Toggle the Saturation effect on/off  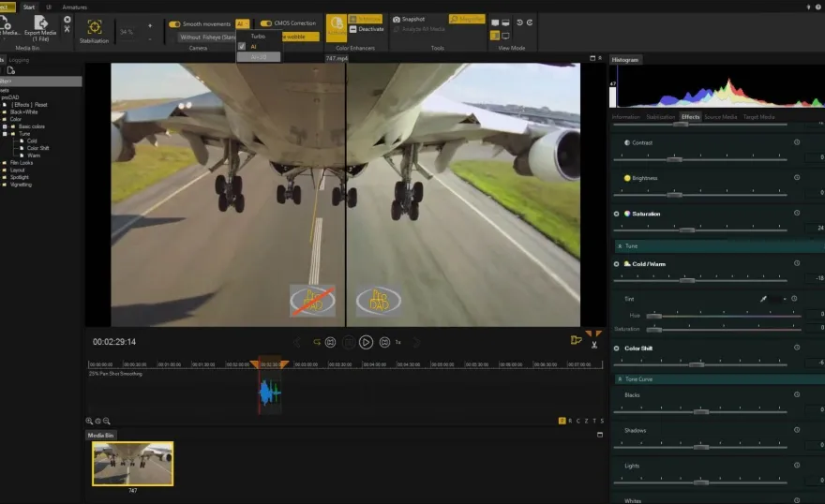[x=616, y=214]
